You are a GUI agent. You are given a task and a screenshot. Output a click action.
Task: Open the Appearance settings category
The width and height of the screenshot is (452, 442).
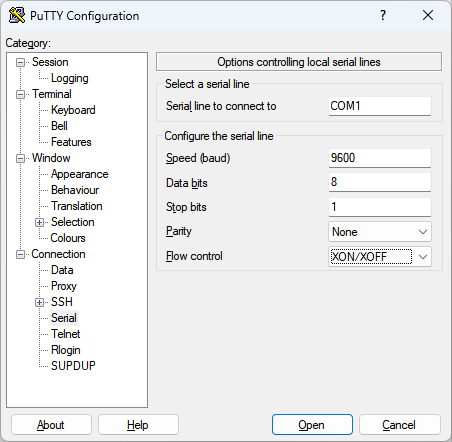click(79, 174)
